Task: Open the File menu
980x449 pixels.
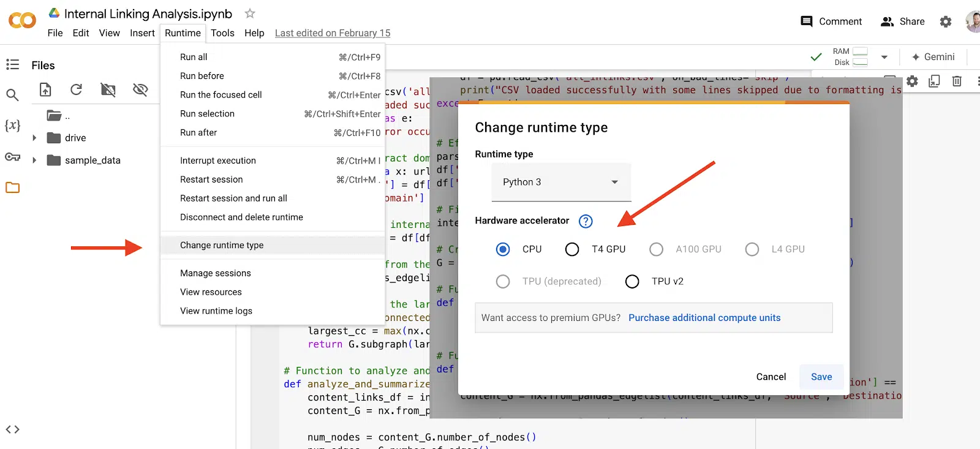Action: click(55, 33)
